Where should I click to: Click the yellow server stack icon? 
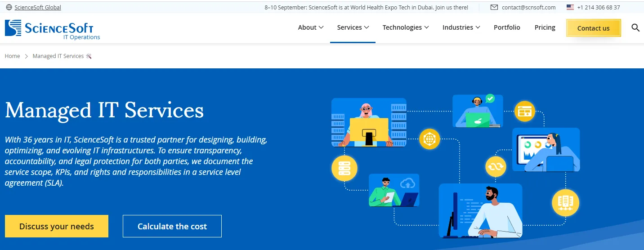[x=344, y=168]
